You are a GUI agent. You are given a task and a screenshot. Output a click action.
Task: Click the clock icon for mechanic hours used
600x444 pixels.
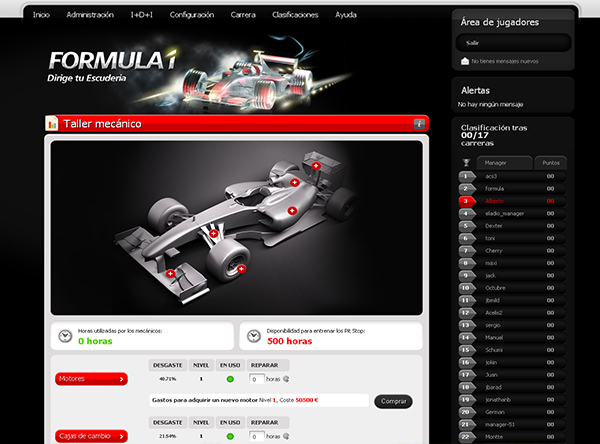click(65, 336)
